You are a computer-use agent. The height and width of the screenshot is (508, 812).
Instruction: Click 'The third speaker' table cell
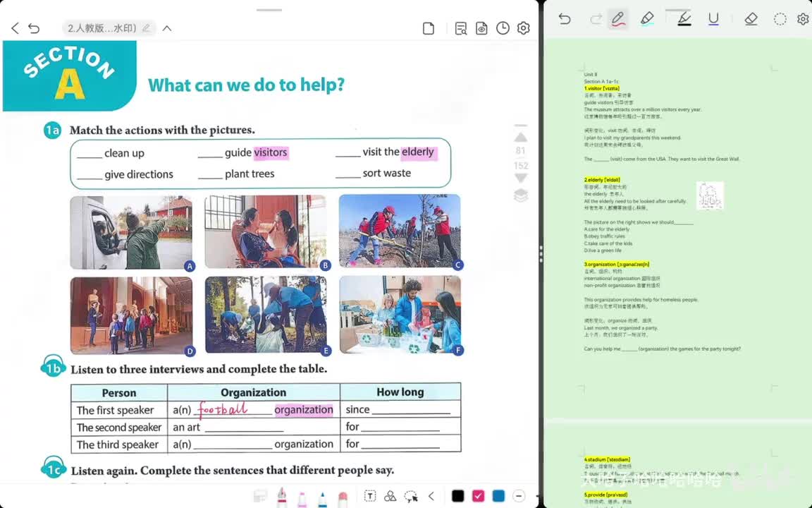click(119, 445)
